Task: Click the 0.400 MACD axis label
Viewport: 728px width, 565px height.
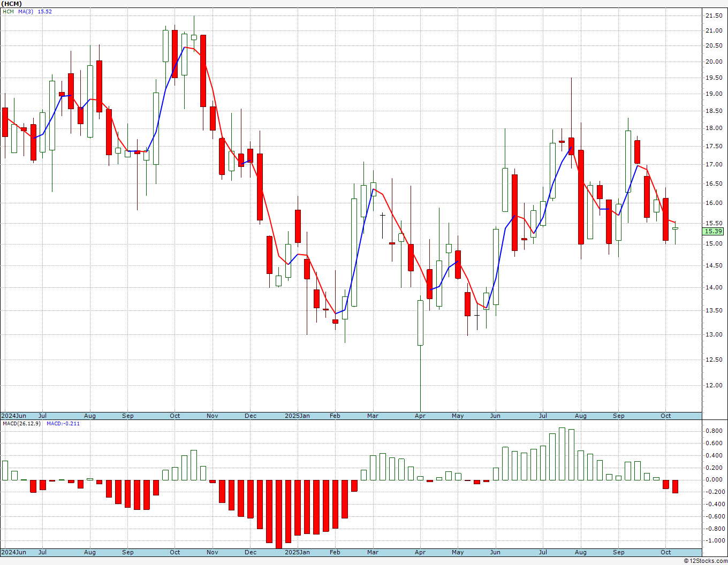Action: point(713,456)
